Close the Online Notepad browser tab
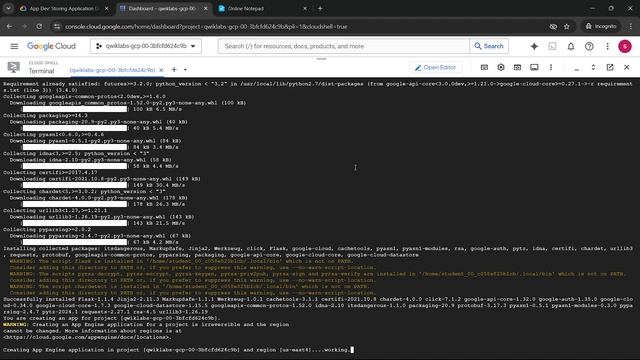The height and width of the screenshot is (360, 640). click(304, 9)
